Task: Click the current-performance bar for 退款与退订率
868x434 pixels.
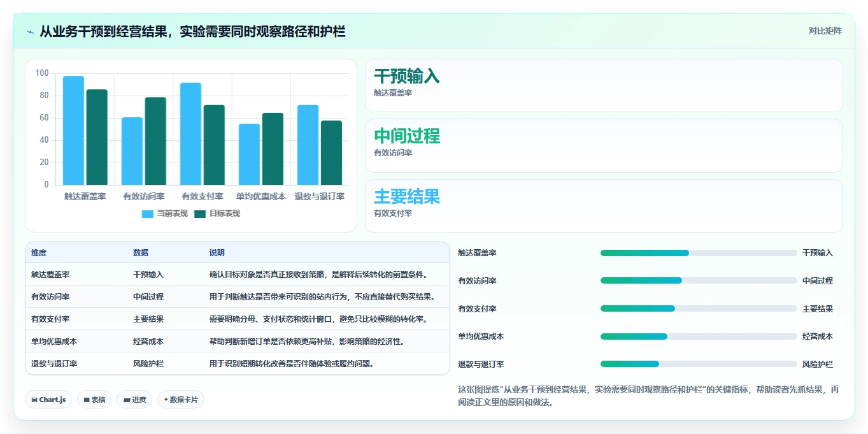Action: (308, 145)
